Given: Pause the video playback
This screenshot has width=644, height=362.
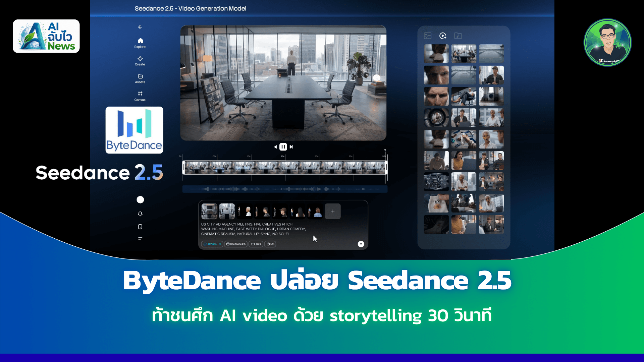Looking at the screenshot, I should tap(283, 147).
